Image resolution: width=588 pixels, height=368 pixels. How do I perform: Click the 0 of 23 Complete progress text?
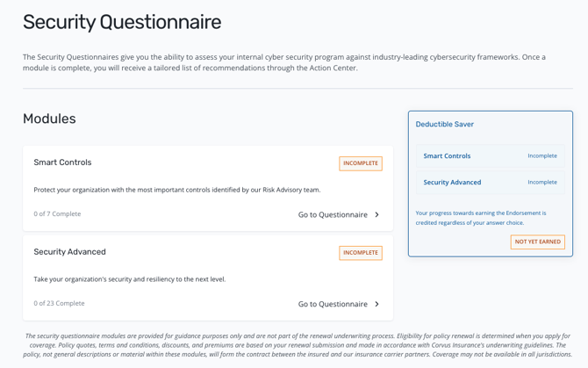coord(59,303)
